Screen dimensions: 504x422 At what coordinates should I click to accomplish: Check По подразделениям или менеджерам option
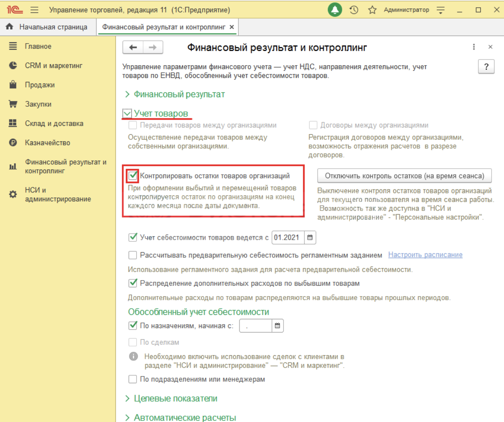click(x=133, y=379)
